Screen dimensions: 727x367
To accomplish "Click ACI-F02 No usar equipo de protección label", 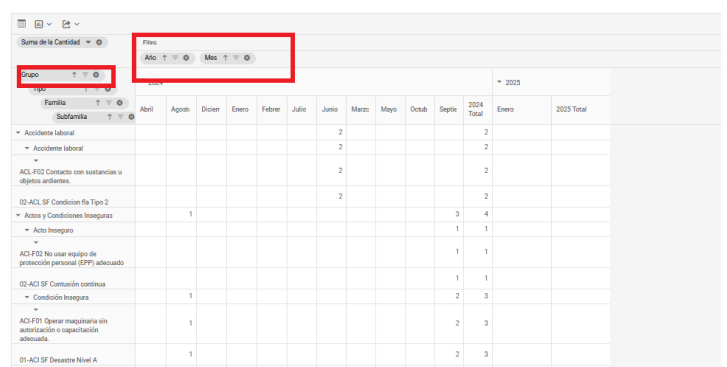I will pos(71,258).
